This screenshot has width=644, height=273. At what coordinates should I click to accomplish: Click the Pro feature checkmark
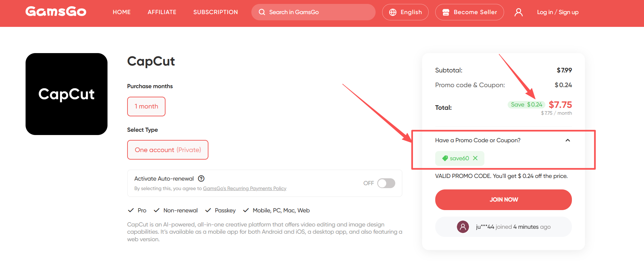tap(131, 210)
